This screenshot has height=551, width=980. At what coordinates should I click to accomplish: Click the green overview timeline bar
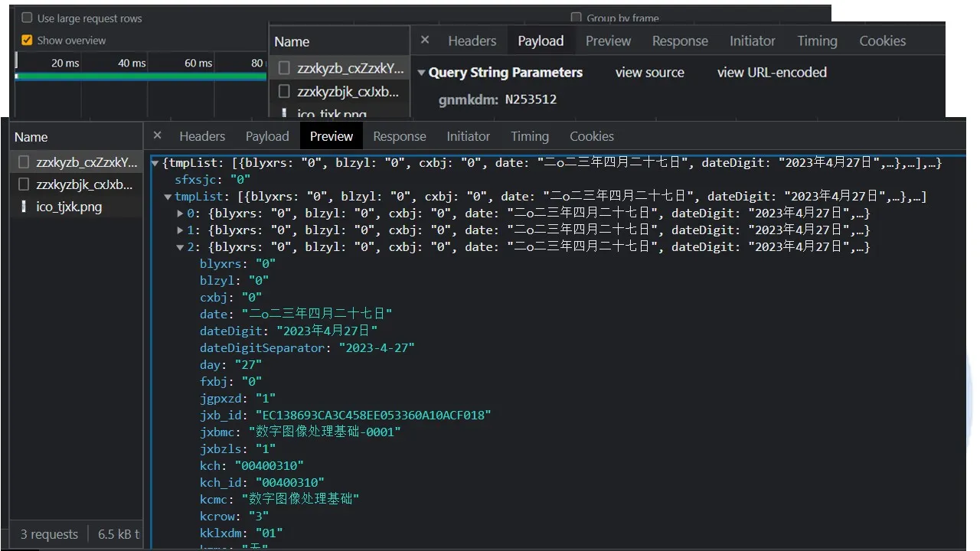click(x=141, y=76)
